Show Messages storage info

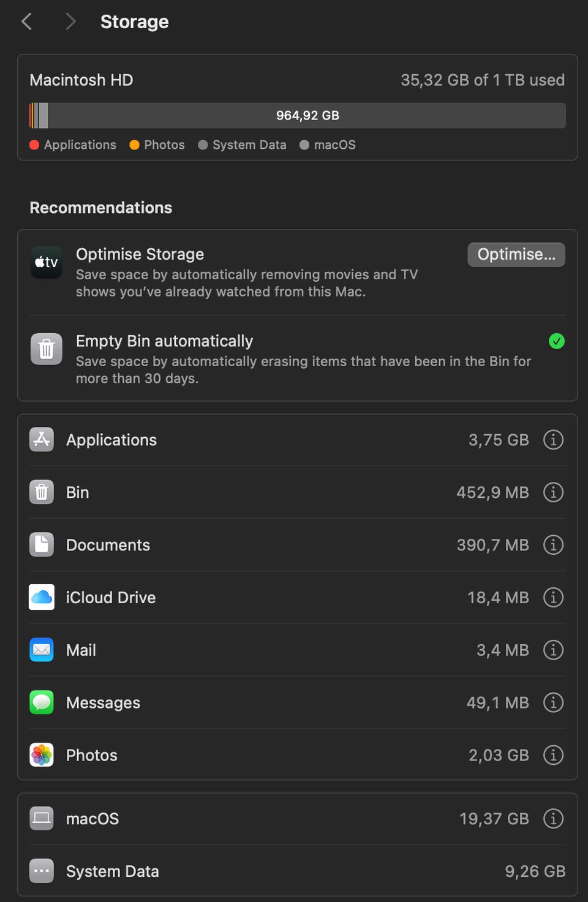553,703
